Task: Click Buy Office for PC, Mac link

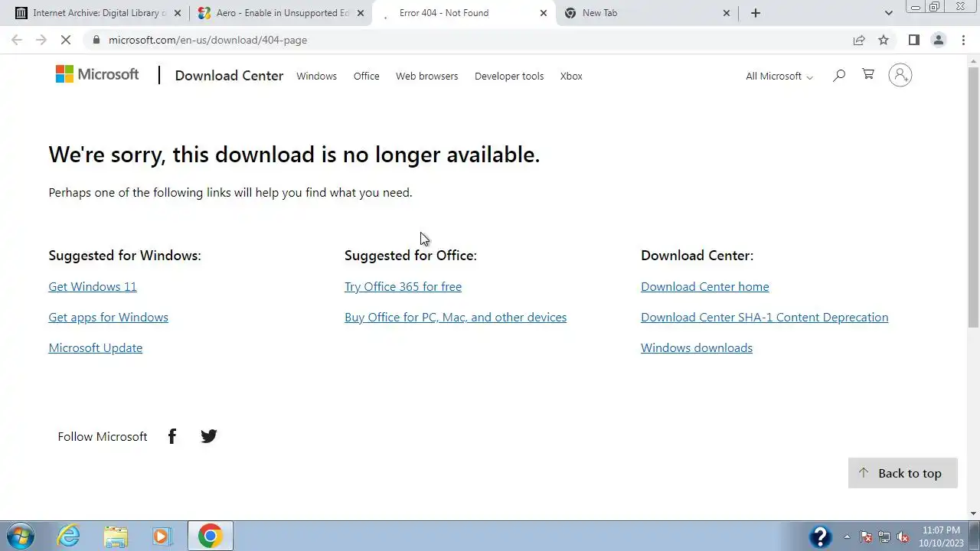Action: (x=456, y=317)
